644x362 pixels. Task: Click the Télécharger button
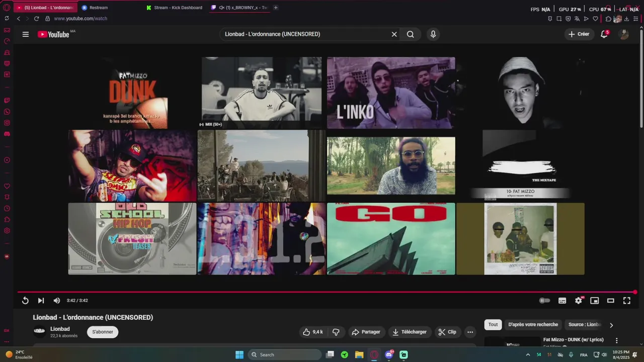point(410,332)
